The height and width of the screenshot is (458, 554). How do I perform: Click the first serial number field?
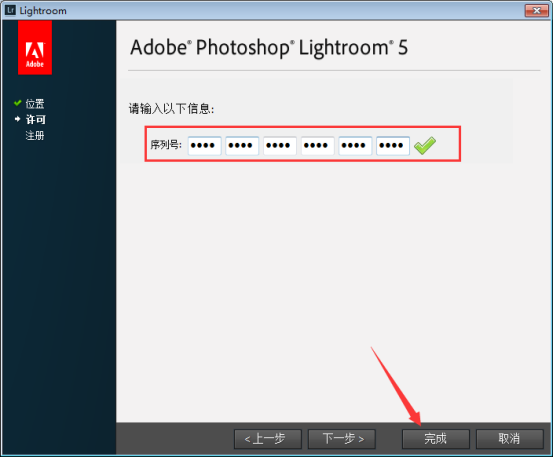click(205, 146)
